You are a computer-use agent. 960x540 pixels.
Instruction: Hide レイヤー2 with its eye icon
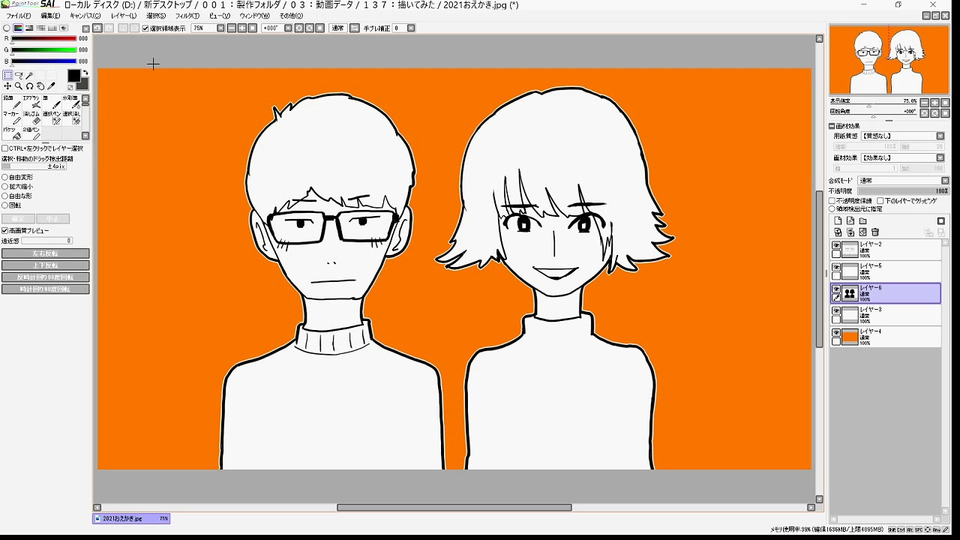click(836, 245)
